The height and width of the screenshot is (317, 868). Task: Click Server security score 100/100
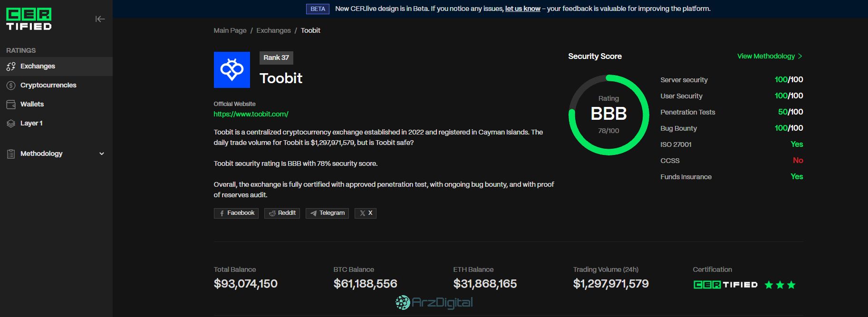click(x=789, y=79)
